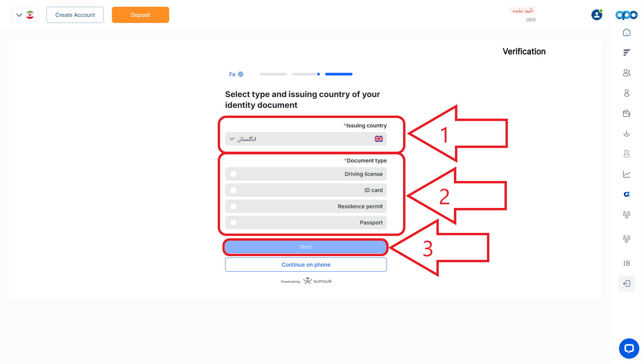Open the flag language dropdown

[25, 15]
